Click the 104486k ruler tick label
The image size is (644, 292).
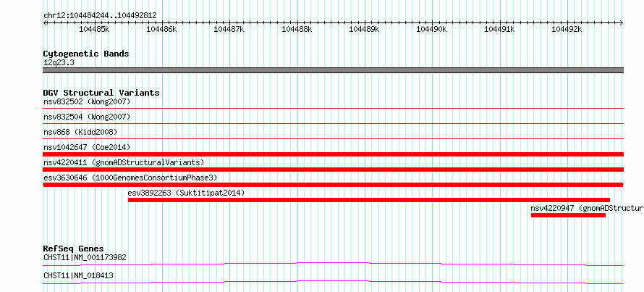click(162, 29)
